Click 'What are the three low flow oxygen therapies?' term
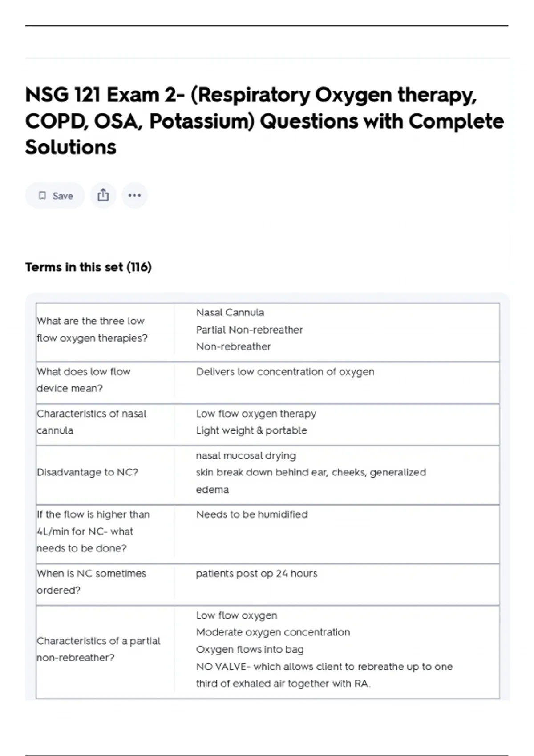Screen dimensions: 534x756 [92, 329]
